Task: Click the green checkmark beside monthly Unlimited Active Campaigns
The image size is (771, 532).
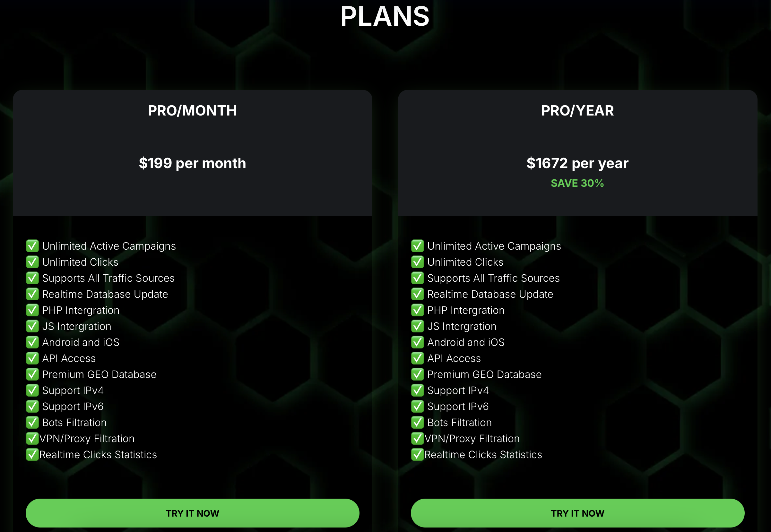Action: point(32,246)
